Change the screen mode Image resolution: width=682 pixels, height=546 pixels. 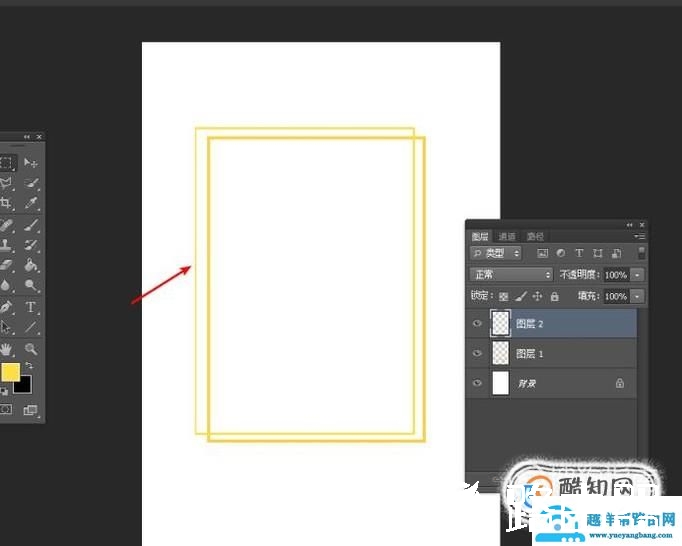point(30,410)
